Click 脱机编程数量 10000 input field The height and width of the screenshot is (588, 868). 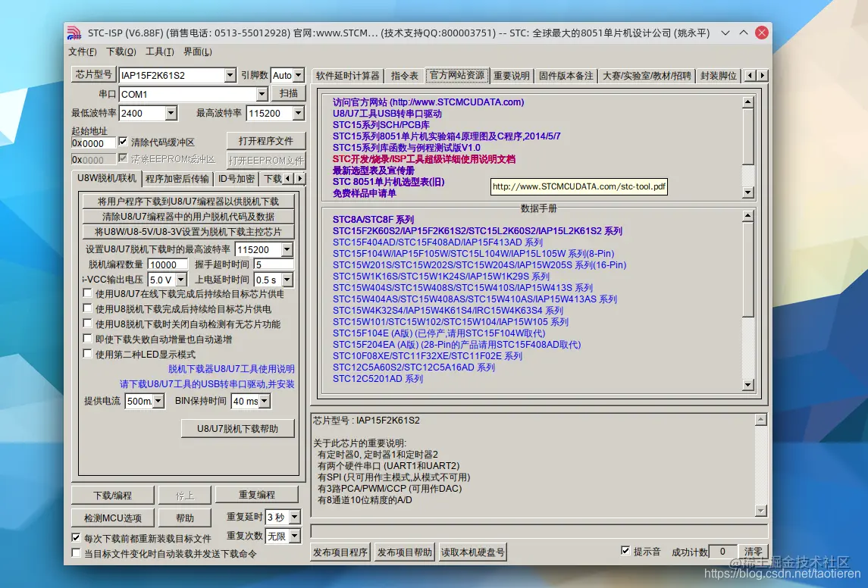pos(168,264)
